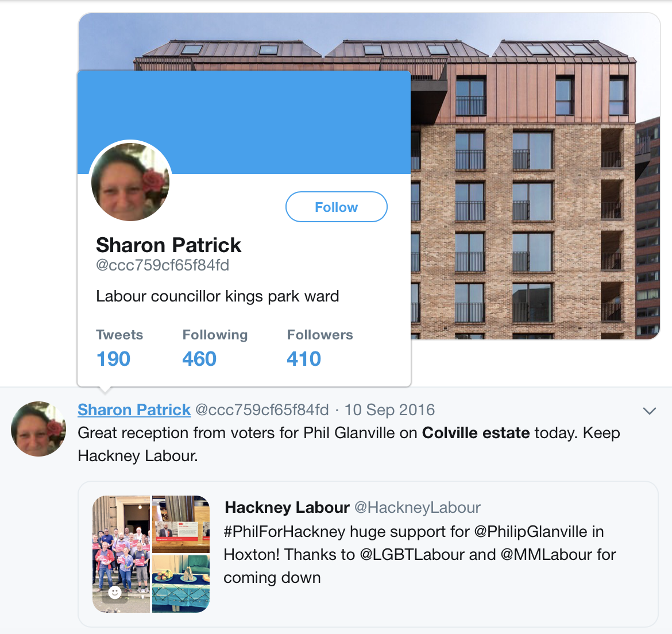Click the smiley face icon on the group photo
Screen dimensions: 672x634
click(114, 593)
